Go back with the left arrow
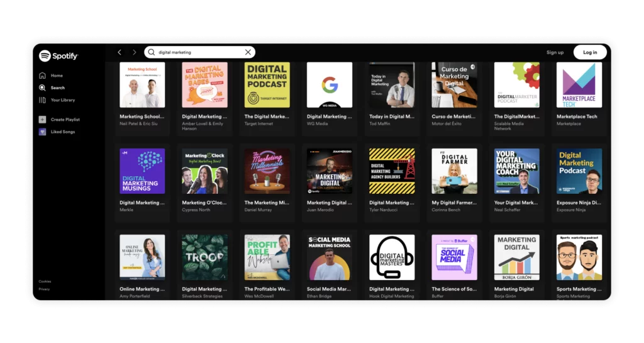The image size is (644, 343). pyautogui.click(x=119, y=52)
